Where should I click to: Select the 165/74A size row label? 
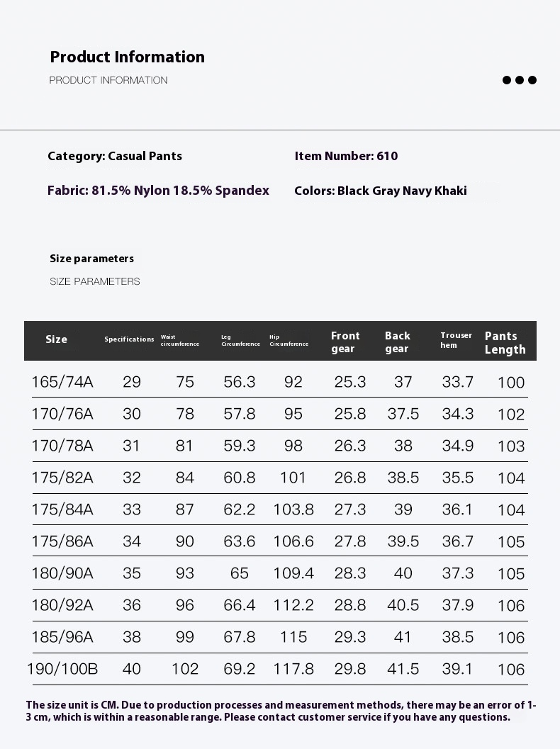point(62,382)
